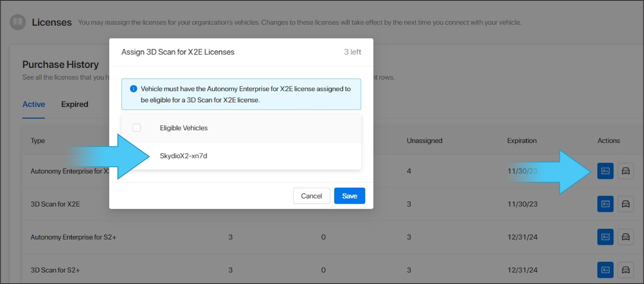Click vehicle icon in 3D Scan for X2E row
The width and height of the screenshot is (644, 284).
pos(625,204)
